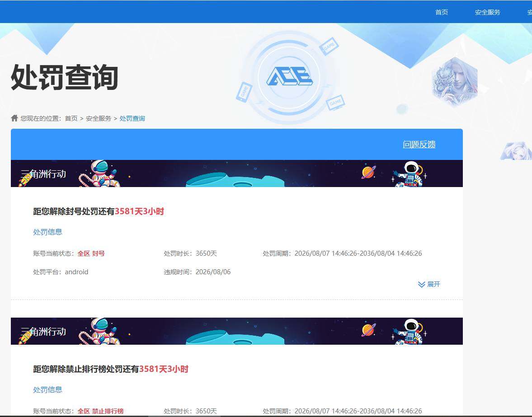Click the 处罚信息 heading under the 封号 penalty

pyautogui.click(x=47, y=232)
